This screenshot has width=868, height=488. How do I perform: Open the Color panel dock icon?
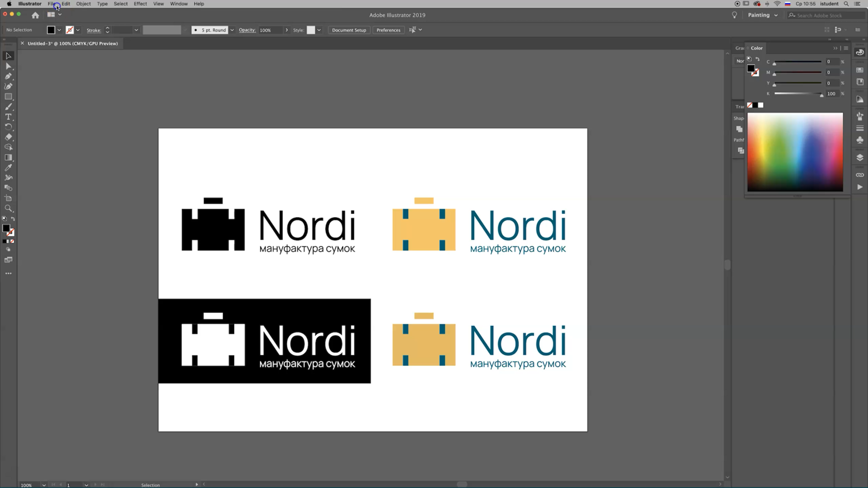(860, 52)
